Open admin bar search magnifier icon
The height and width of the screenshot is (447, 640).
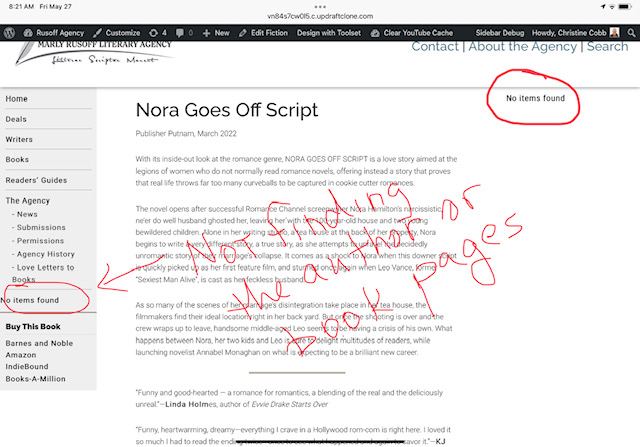tap(631, 33)
